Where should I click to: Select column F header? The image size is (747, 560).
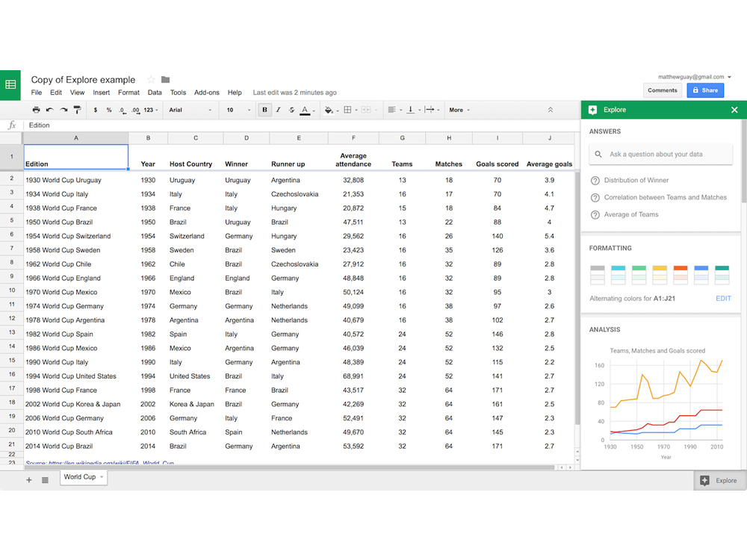click(x=353, y=138)
